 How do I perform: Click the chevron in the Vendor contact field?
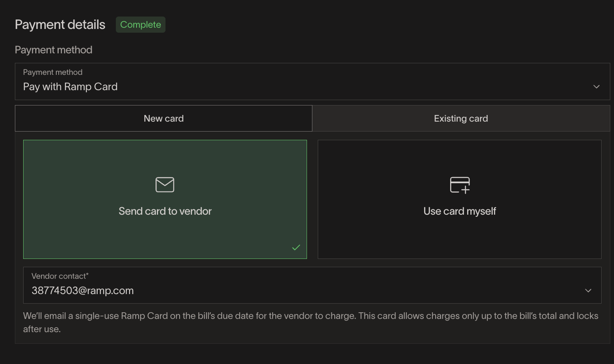588,290
